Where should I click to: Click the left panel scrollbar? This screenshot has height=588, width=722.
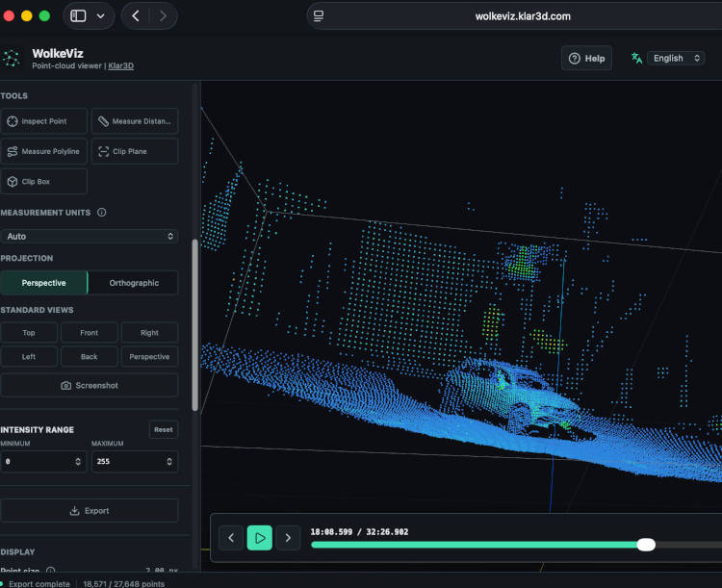pos(194,324)
